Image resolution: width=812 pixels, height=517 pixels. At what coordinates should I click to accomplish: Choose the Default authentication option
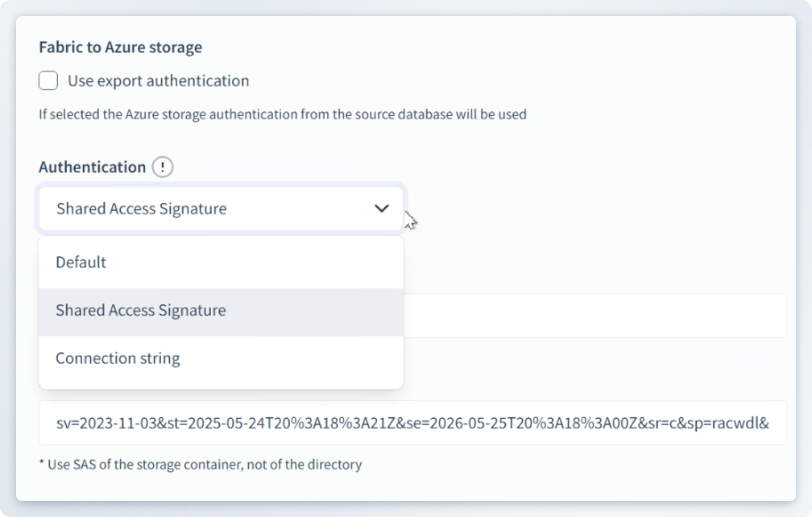81,263
